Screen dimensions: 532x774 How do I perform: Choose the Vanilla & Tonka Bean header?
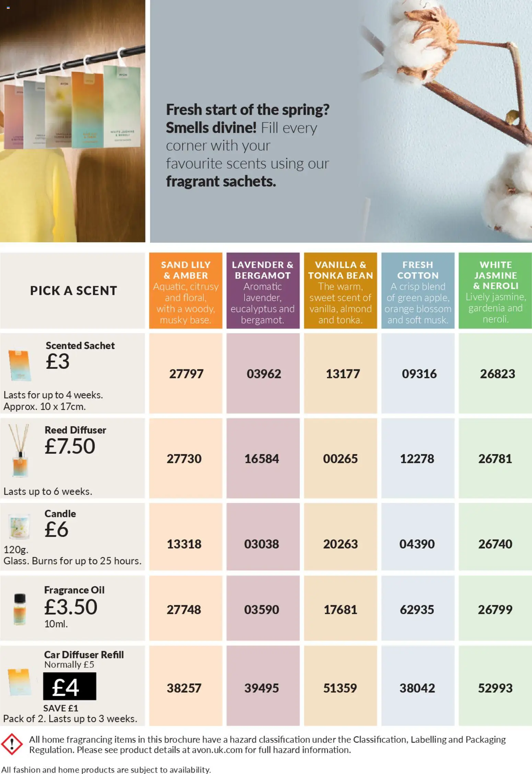coord(340,291)
